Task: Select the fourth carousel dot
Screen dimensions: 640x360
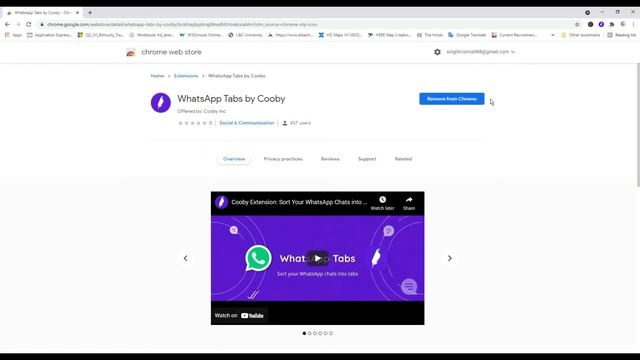Action: pyautogui.click(x=320, y=333)
